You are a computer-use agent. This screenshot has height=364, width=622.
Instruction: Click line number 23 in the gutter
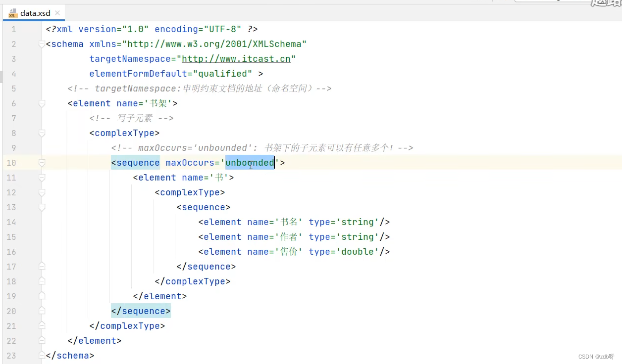click(11, 356)
